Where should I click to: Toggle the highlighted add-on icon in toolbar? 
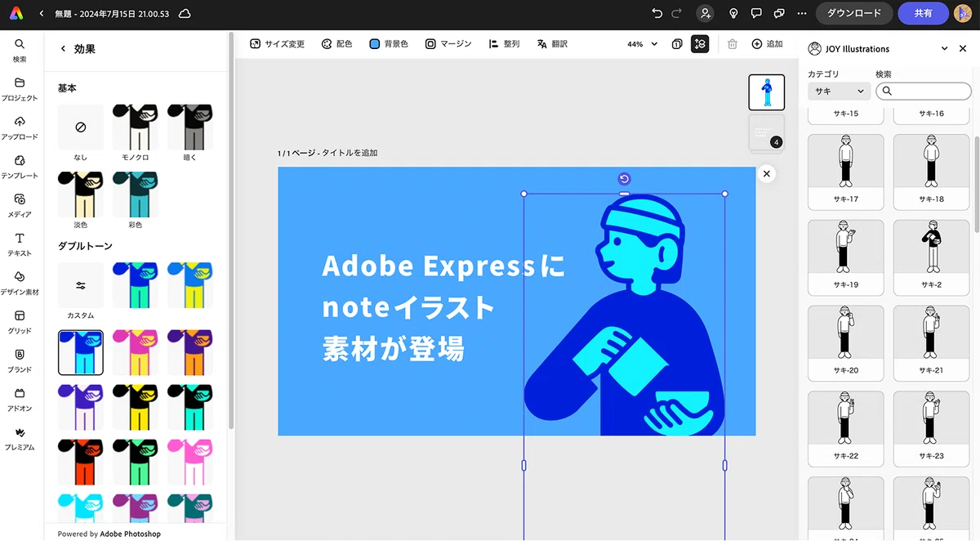700,44
